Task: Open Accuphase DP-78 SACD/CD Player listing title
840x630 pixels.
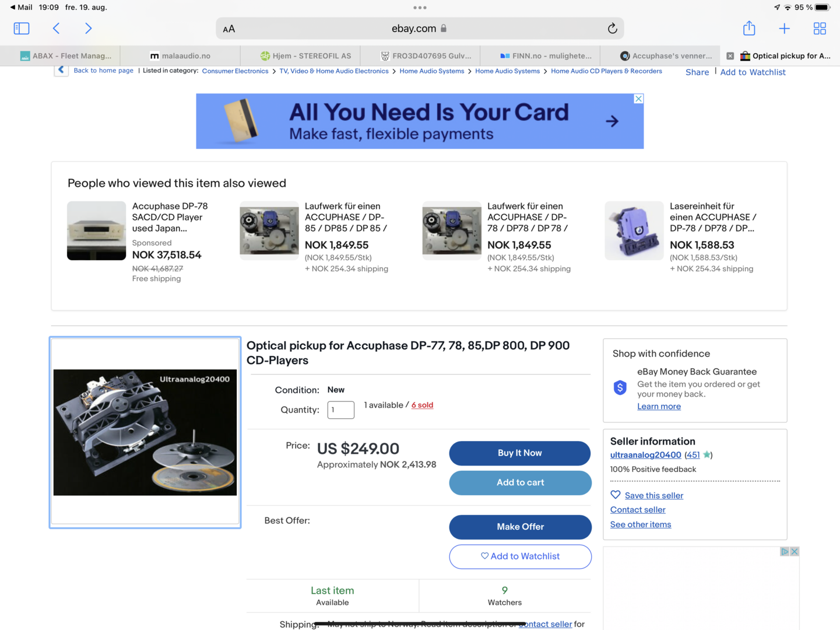Action: coord(170,217)
